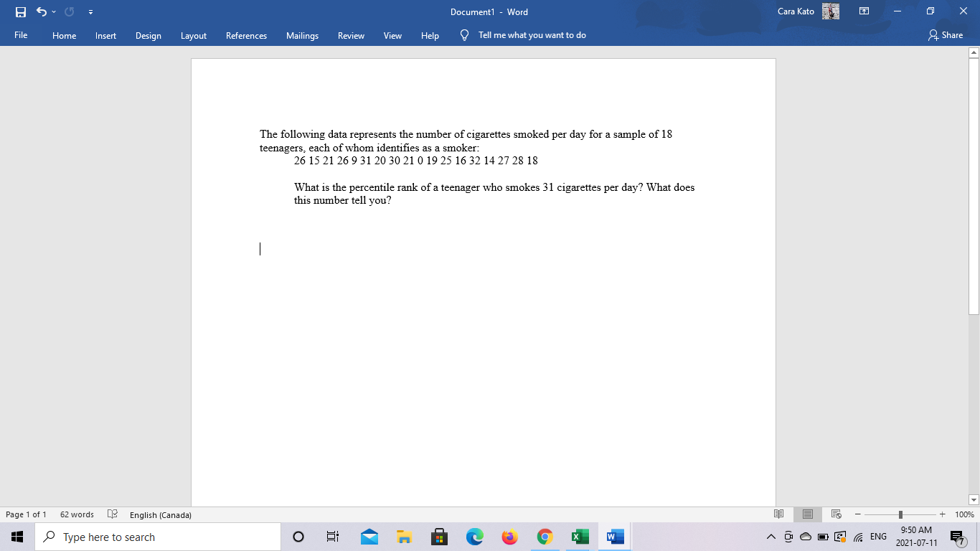Click the 100% zoom level indicator

965,514
